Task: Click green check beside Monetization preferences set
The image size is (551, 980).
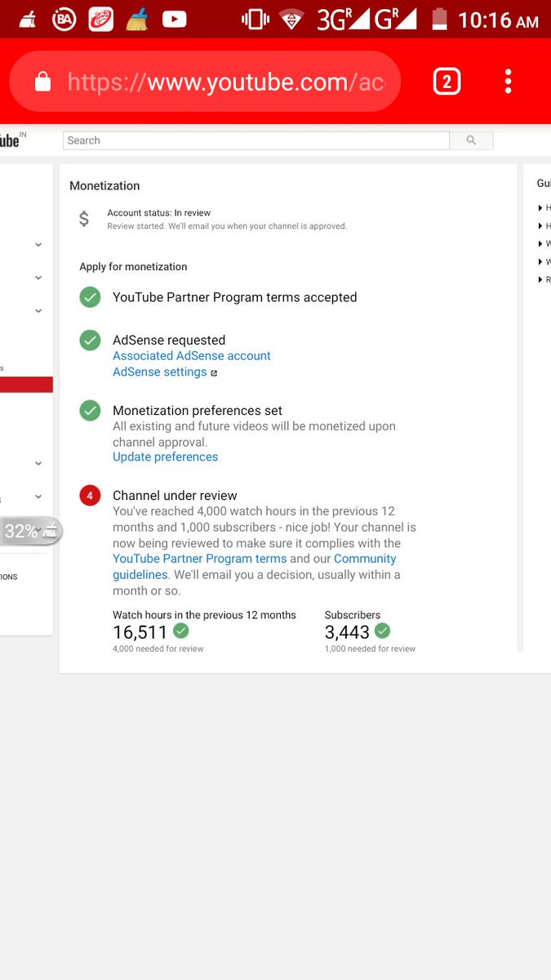Action: tap(90, 411)
